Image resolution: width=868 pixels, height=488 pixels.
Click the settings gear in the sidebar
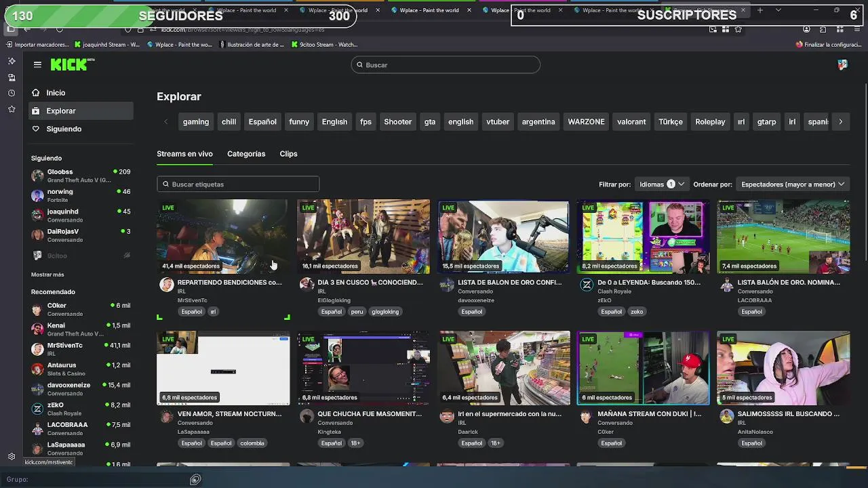pos(12,457)
